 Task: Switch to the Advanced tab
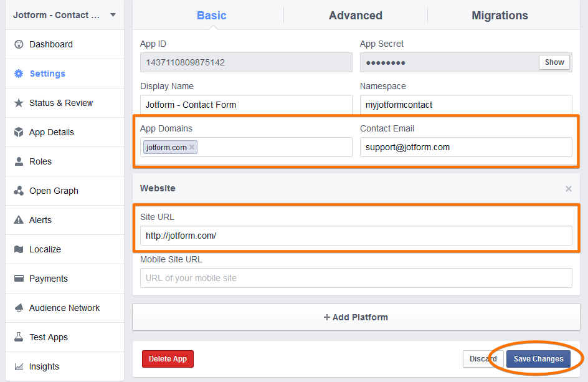[355, 15]
